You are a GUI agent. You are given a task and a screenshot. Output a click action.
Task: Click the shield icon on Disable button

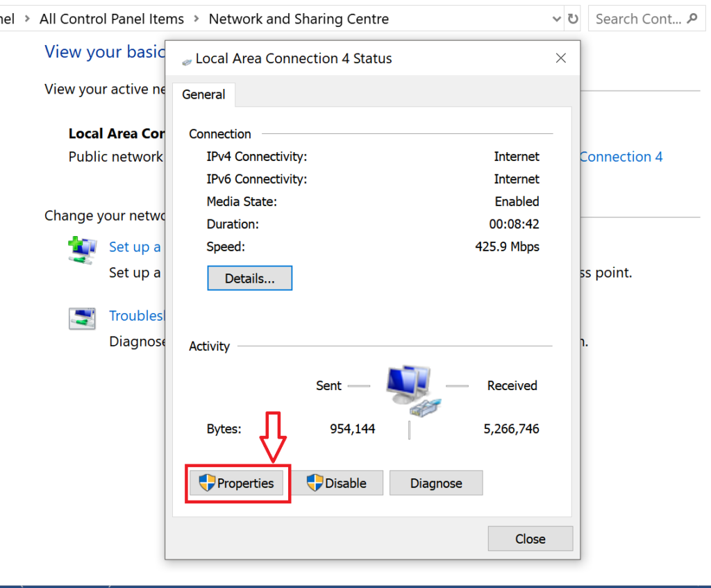click(316, 482)
